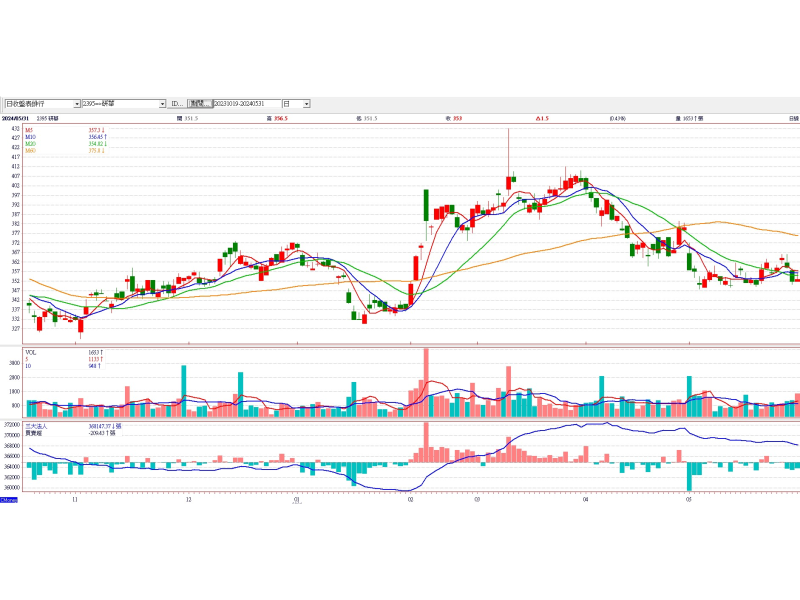
Task: Click the 2024/05/31 date in header
Action: pyautogui.click(x=15, y=118)
